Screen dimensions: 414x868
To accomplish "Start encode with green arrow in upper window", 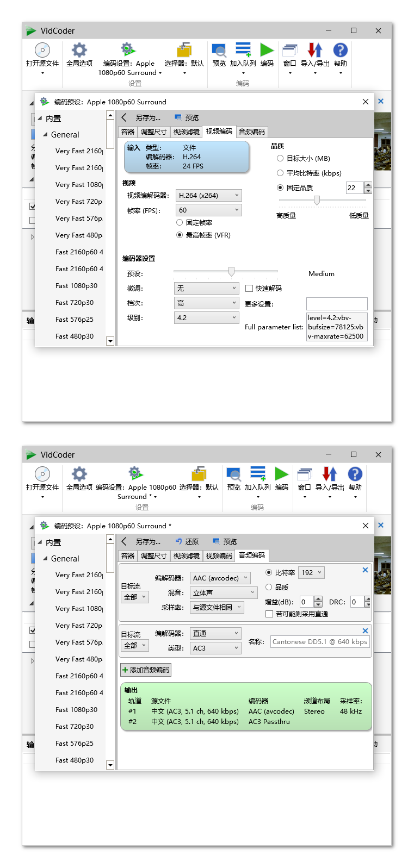I will click(267, 50).
